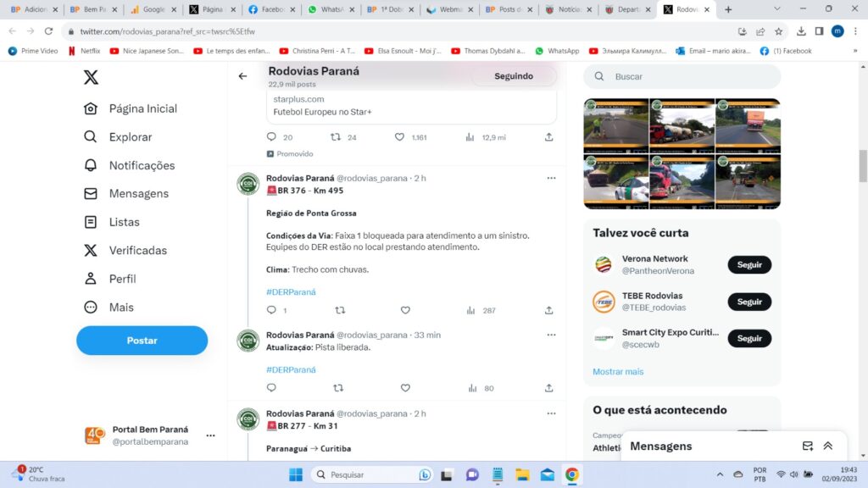Open more options for Pista liberada post
Viewport: 868px width, 488px height.
551,335
